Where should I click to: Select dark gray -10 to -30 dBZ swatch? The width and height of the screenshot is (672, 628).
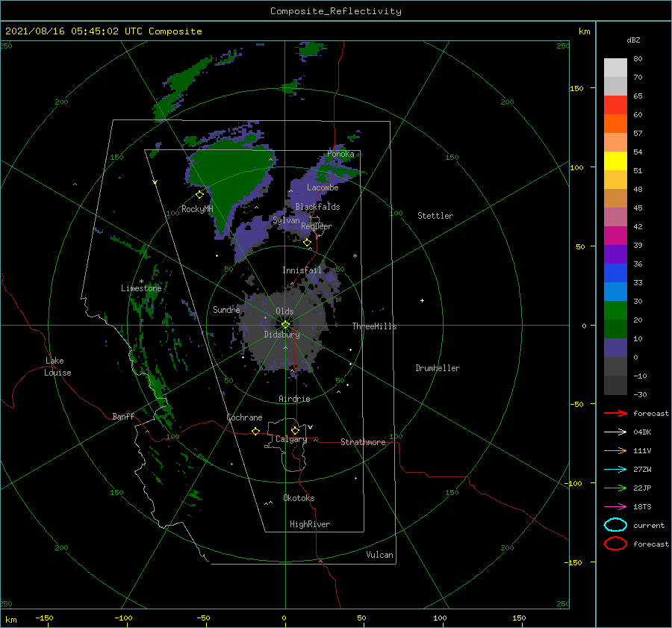(615, 385)
